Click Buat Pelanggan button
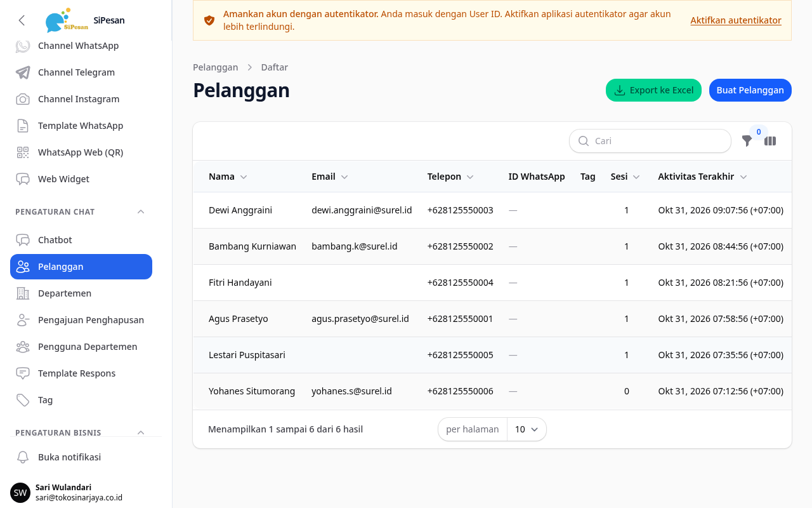The image size is (812, 508). click(x=750, y=90)
